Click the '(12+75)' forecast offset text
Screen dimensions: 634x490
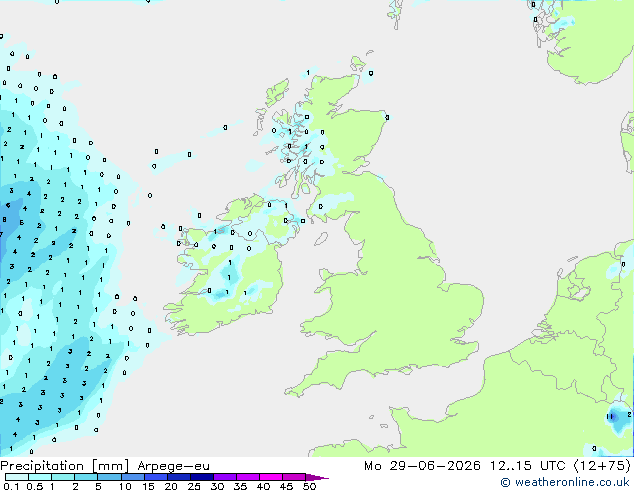[602, 466]
